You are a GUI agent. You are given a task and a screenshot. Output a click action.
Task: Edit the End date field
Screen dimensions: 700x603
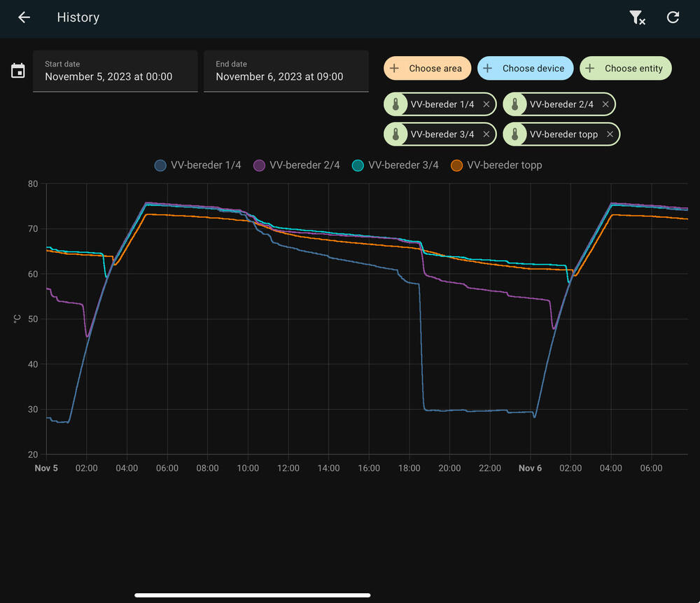point(286,71)
